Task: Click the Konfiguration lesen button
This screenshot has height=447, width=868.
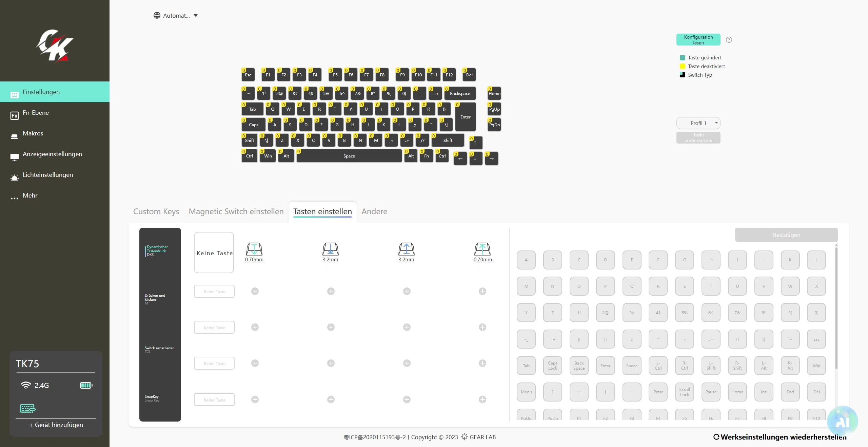Action: (x=698, y=40)
